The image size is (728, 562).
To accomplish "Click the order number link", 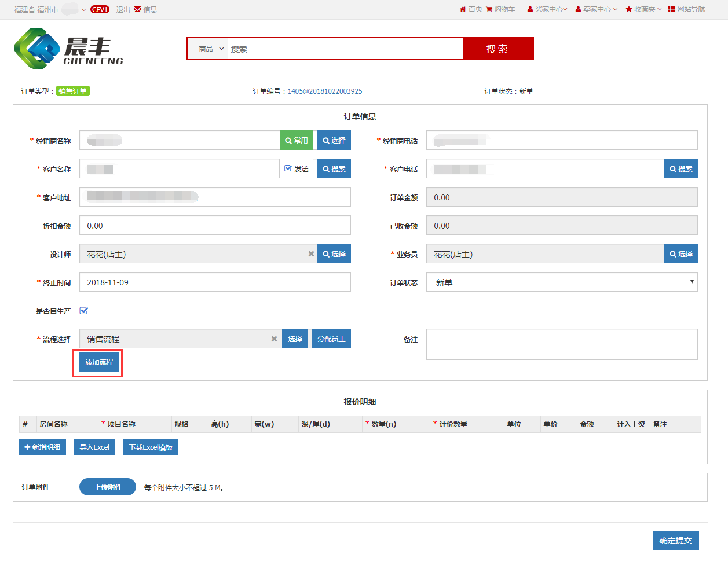I will pos(324,91).
